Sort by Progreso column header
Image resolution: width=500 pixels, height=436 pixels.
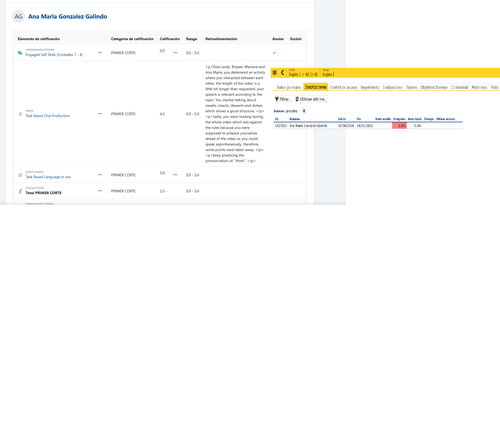(399, 119)
